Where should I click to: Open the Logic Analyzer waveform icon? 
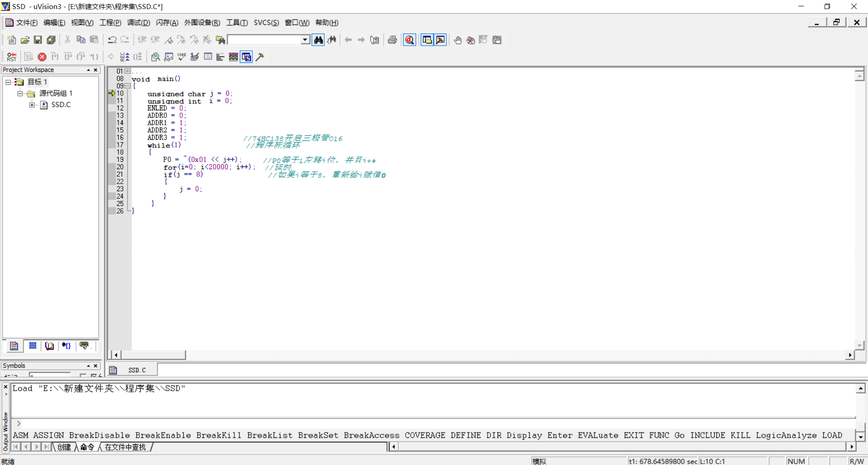click(233, 57)
